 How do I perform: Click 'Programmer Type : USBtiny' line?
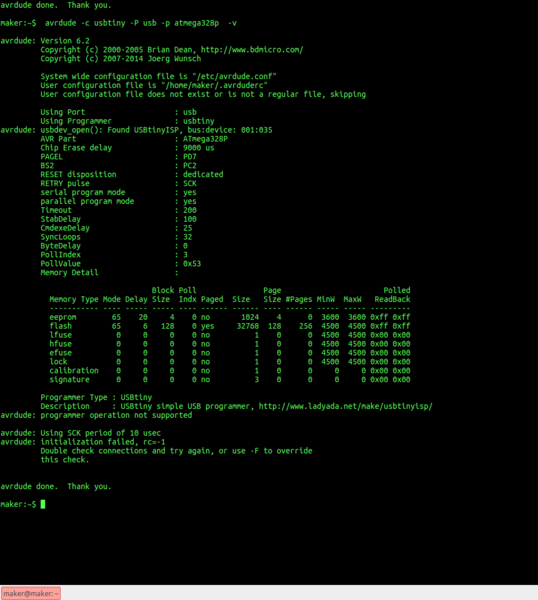[96, 398]
